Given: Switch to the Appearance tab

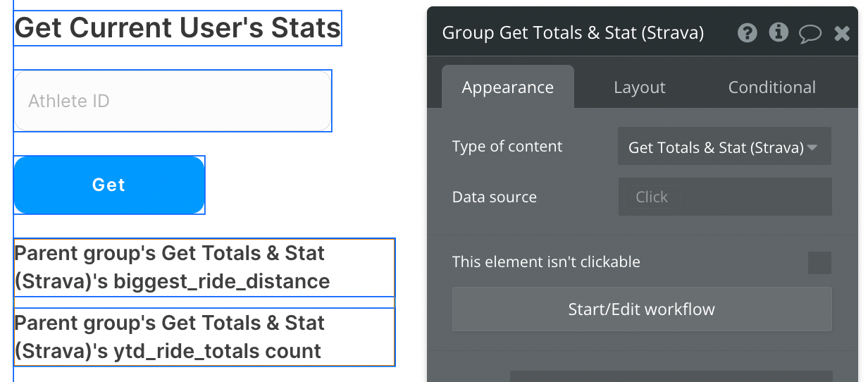Looking at the screenshot, I should pyautogui.click(x=507, y=87).
